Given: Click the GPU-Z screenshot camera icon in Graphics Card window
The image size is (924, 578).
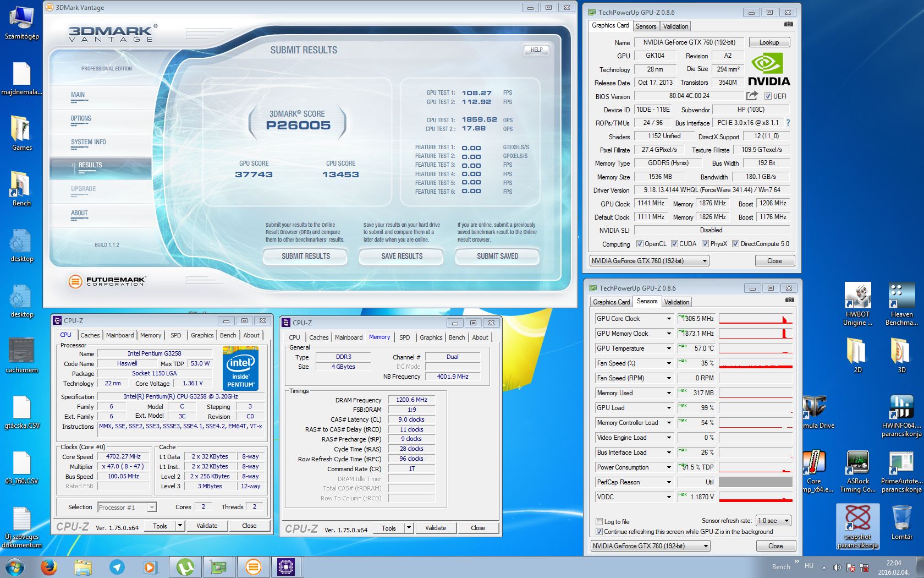Looking at the screenshot, I should coord(788,24).
